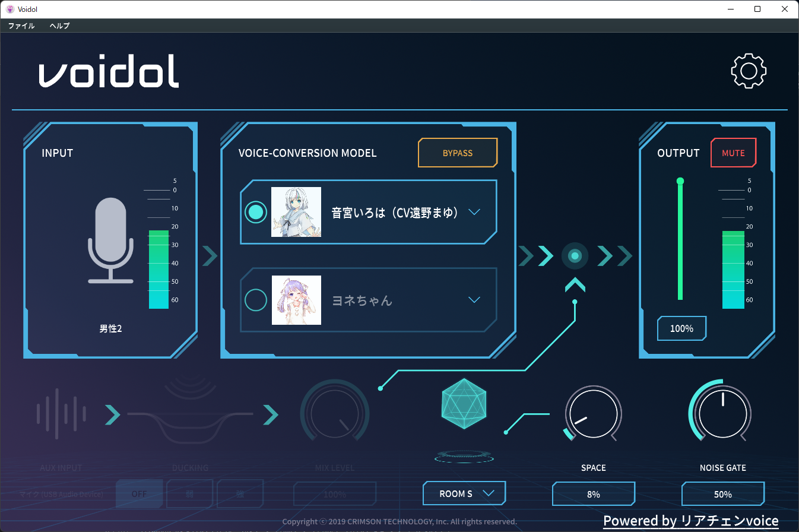Toggle DUCKING OFF switch
The width and height of the screenshot is (799, 532).
(139, 493)
